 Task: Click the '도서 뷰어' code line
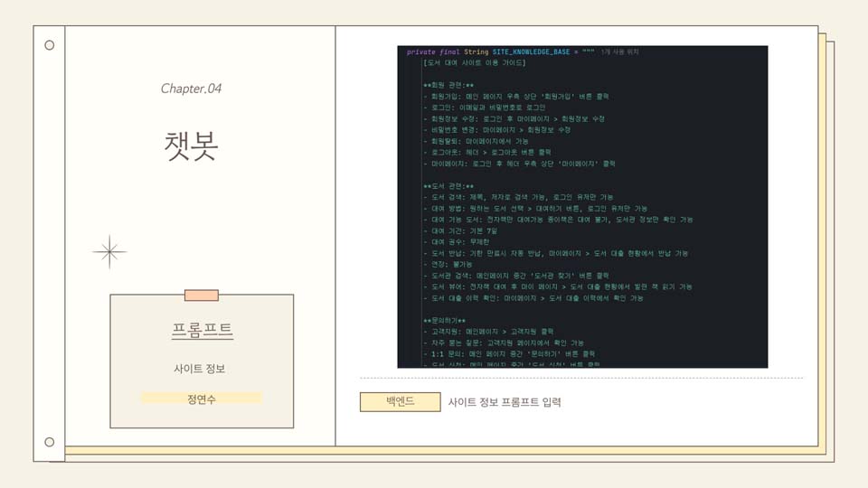click(558, 286)
